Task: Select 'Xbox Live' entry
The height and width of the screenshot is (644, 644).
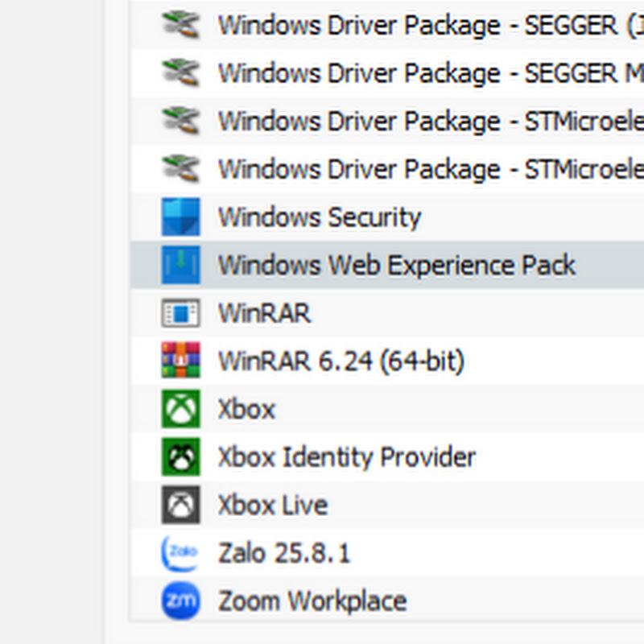Action: point(273,506)
